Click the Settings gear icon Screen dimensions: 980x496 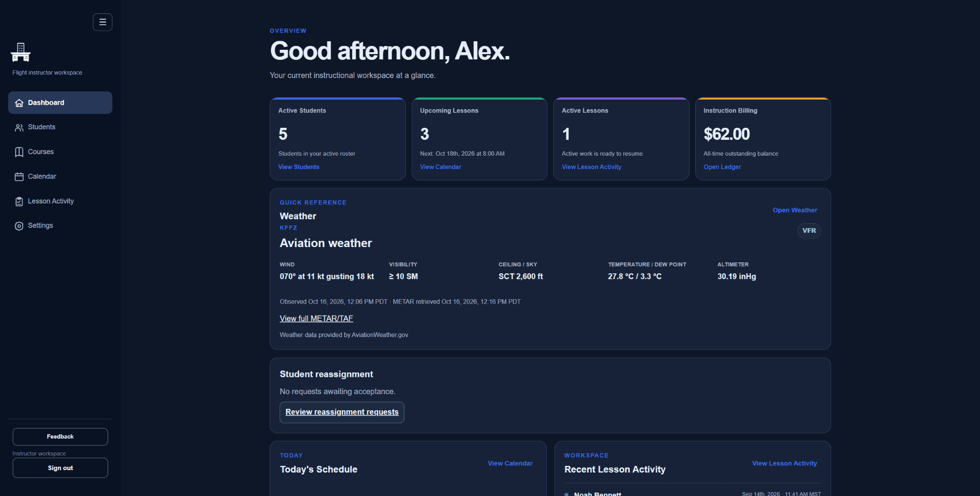tap(19, 226)
